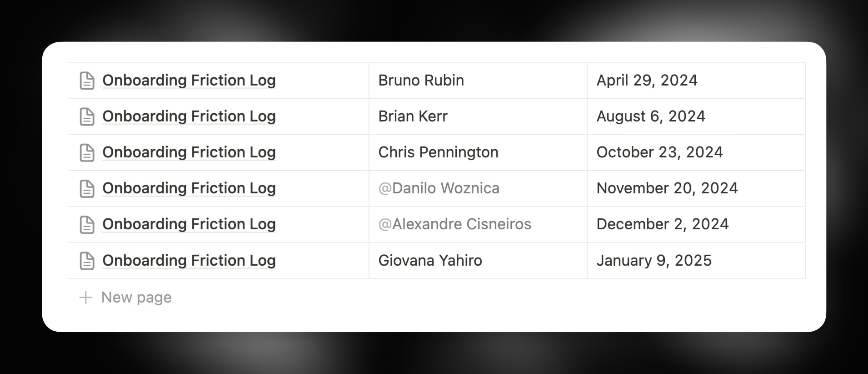
Task: Click page icon in Chris Pennington's row
Action: point(87,152)
